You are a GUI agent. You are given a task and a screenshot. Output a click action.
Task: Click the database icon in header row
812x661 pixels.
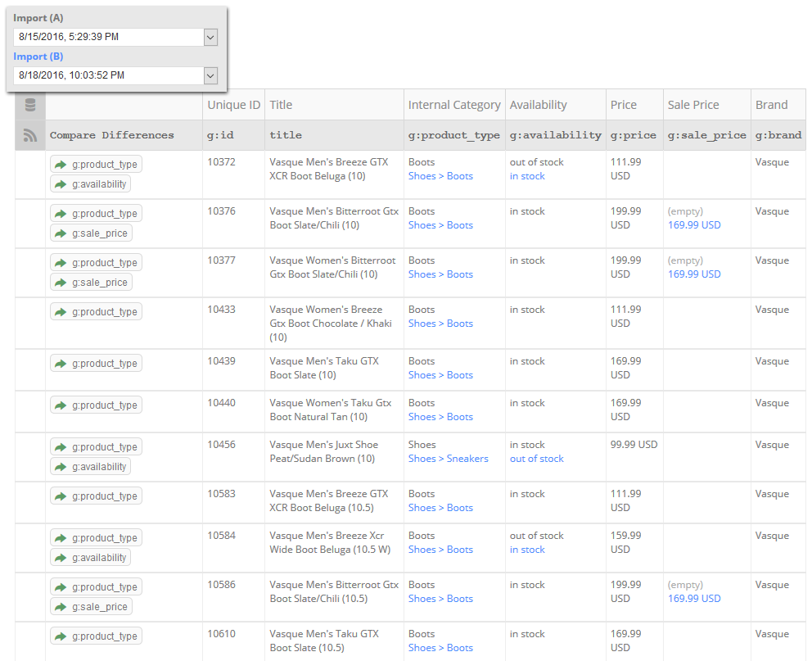click(30, 105)
